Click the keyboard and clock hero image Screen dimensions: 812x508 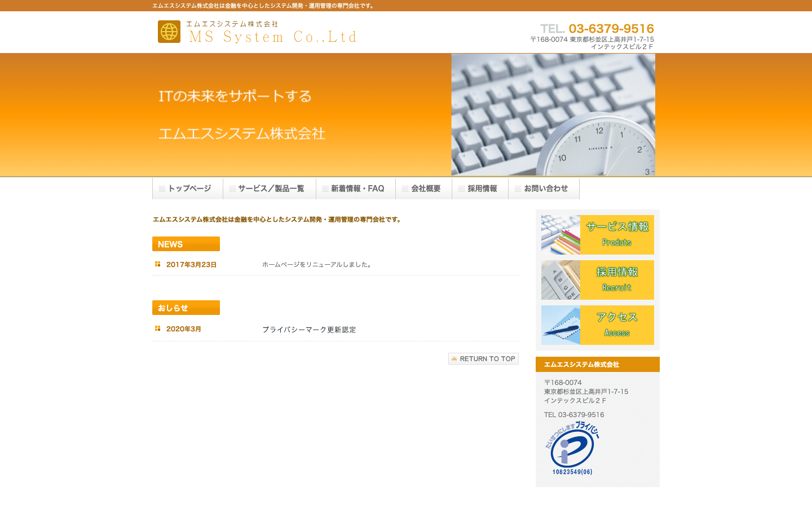tap(553, 115)
